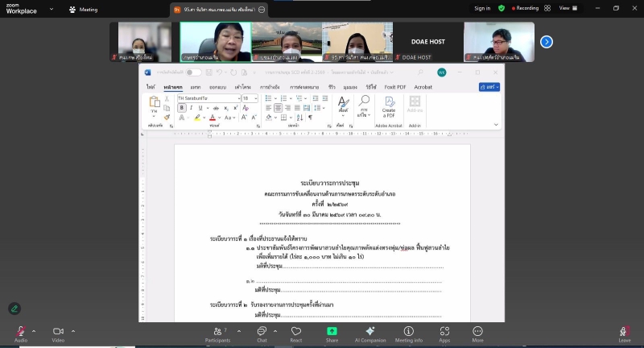Viewport: 644px width, 348px height.
Task: Toggle the AutoSave switch in Word
Action: click(x=193, y=72)
